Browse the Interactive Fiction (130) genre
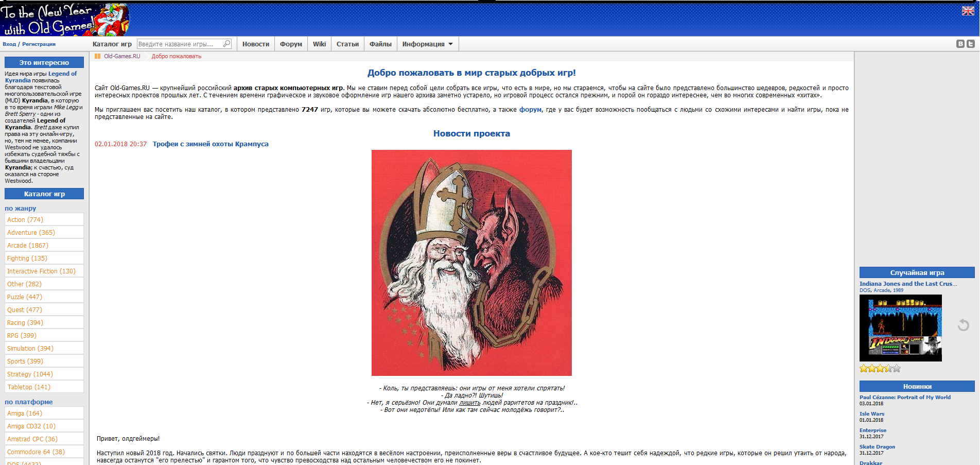980x465 pixels. point(44,271)
